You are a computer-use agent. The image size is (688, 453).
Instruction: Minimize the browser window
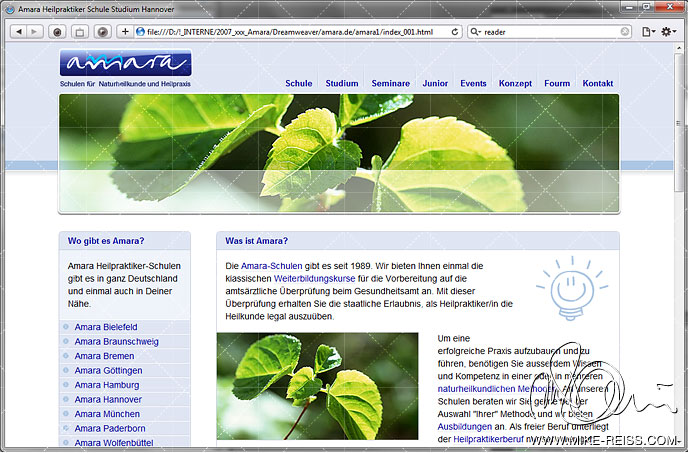point(630,7)
